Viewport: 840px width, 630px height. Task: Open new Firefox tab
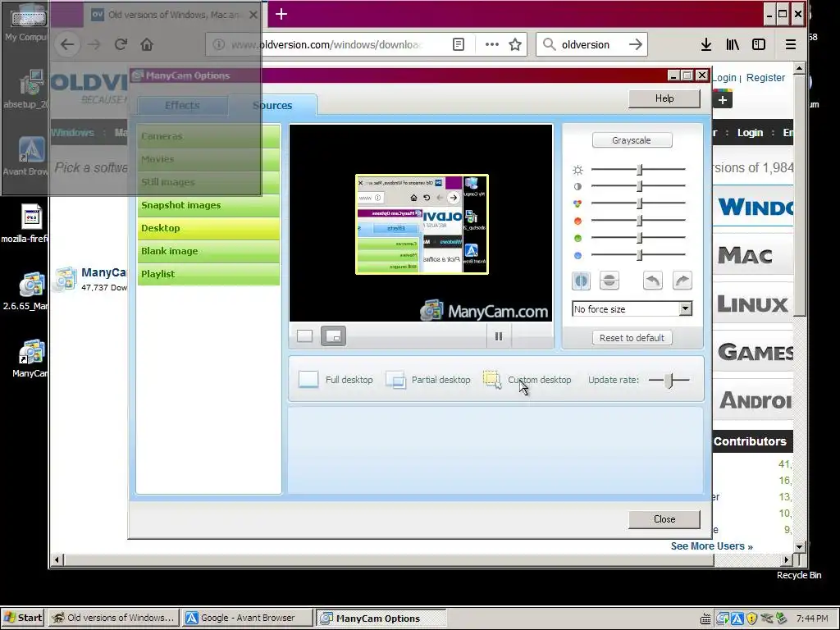[281, 15]
